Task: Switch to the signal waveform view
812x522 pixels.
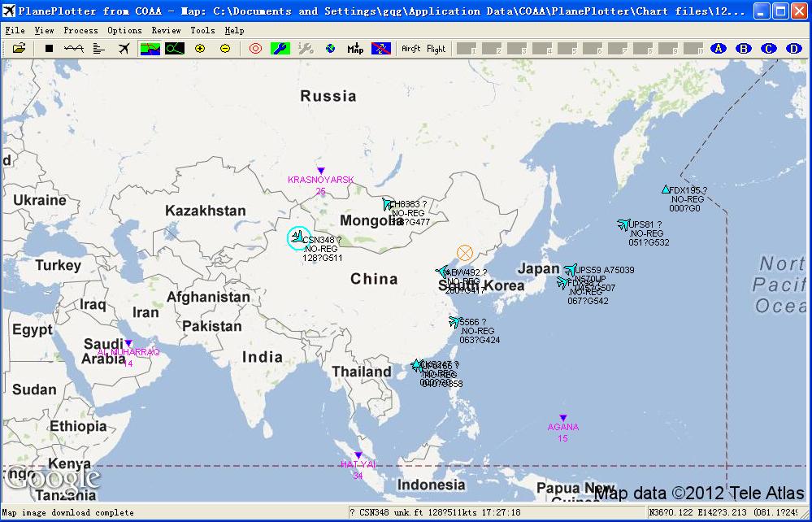Action: (x=73, y=49)
